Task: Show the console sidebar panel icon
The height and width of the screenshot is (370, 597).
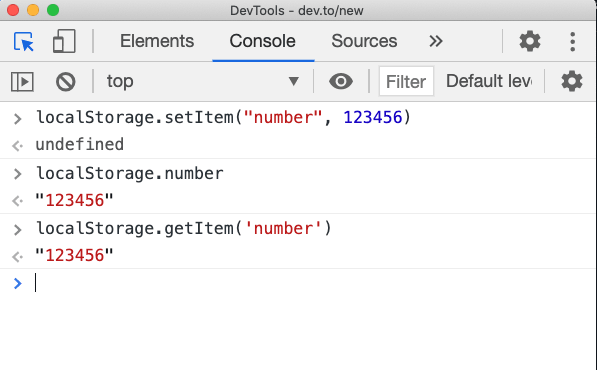Action: point(22,81)
